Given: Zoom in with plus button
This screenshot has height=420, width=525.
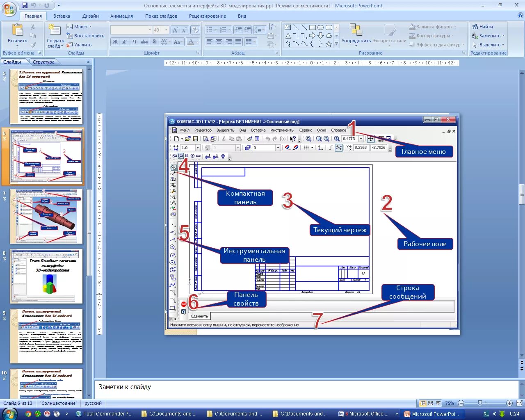Looking at the screenshot, I should click(x=509, y=403).
